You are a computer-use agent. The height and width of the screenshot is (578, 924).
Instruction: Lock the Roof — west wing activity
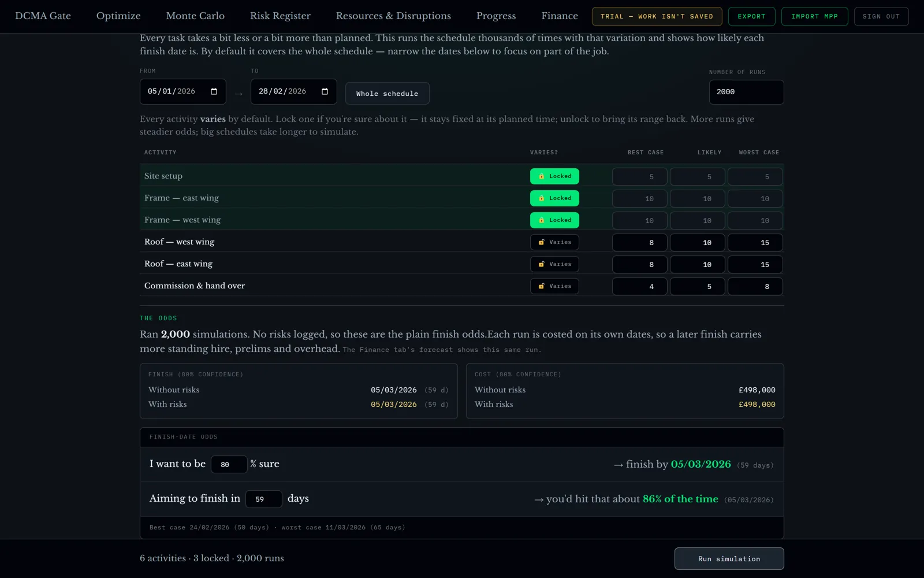pos(554,242)
